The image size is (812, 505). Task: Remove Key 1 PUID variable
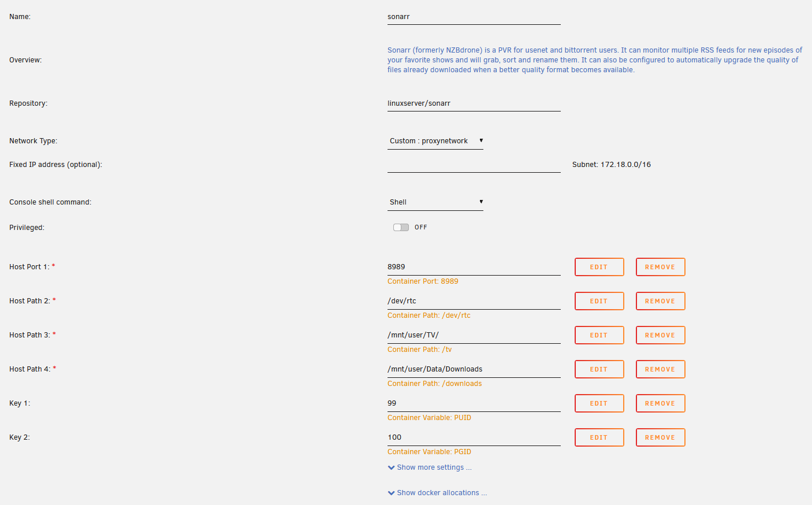click(x=661, y=403)
